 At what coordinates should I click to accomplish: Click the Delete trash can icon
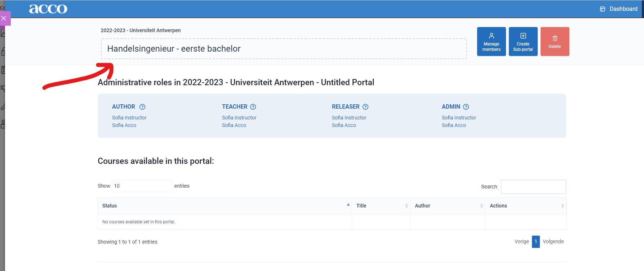[555, 38]
